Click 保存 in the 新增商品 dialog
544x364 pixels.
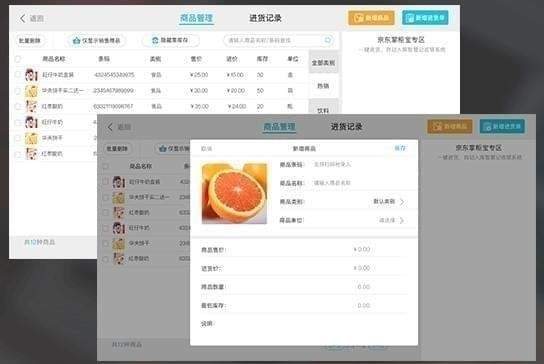tap(400, 148)
